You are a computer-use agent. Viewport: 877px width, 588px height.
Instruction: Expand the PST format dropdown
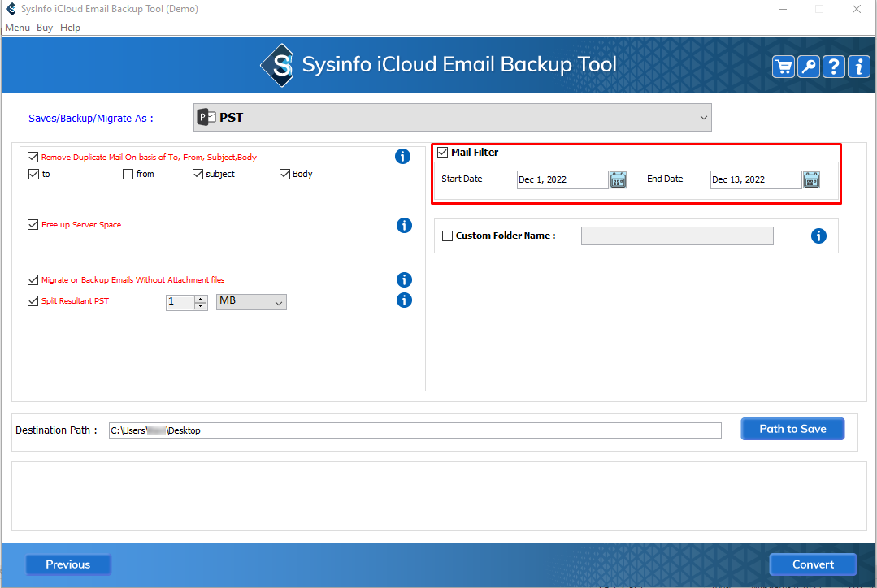pos(703,118)
